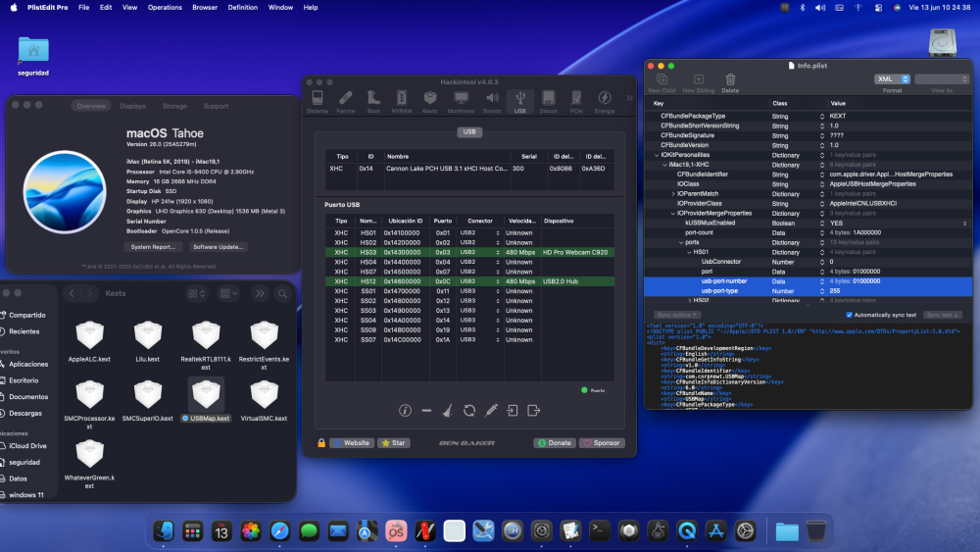Open Safari from the Dock
980x552 pixels.
pyautogui.click(x=280, y=530)
